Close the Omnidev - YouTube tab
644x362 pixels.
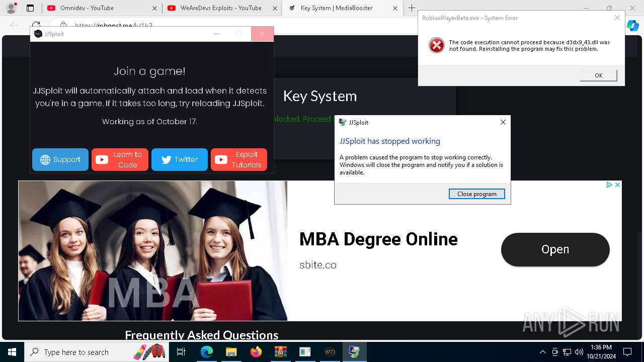(154, 8)
